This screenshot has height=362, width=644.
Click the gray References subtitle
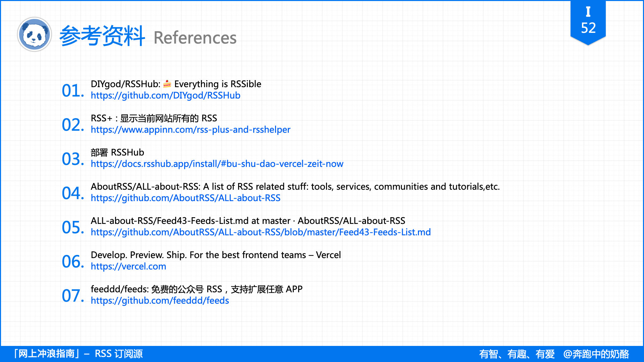[195, 38]
